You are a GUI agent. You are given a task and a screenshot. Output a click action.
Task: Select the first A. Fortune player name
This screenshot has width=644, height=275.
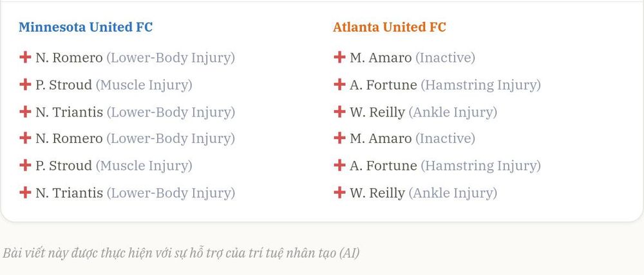[383, 85]
